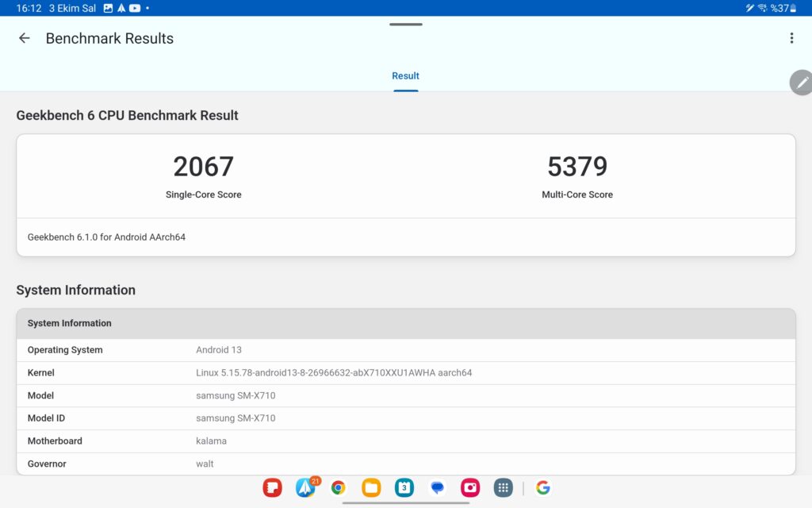Switch to the Result tab
The image size is (812, 508).
coord(405,76)
